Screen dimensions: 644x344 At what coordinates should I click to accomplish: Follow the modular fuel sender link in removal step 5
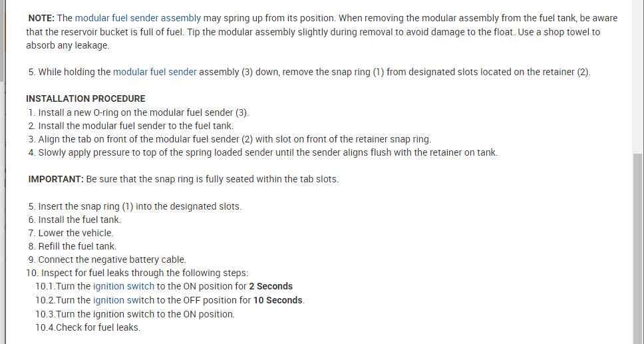point(154,72)
